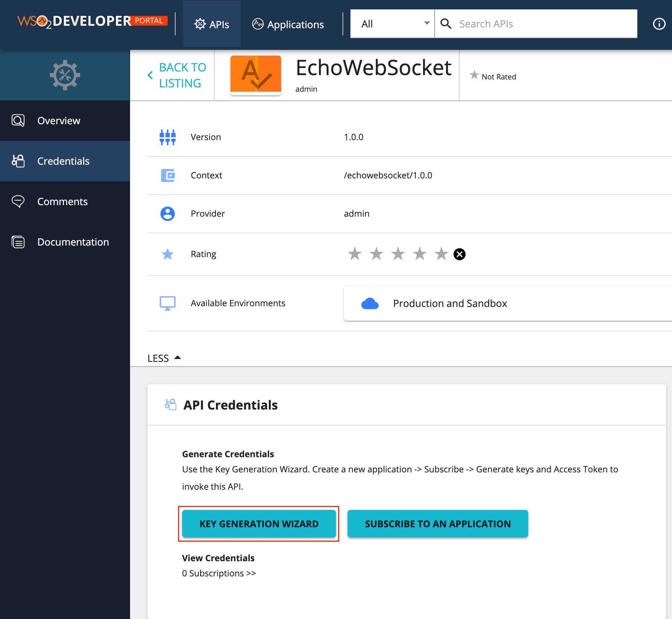
Task: Click the version value 1.0.0
Action: point(354,137)
